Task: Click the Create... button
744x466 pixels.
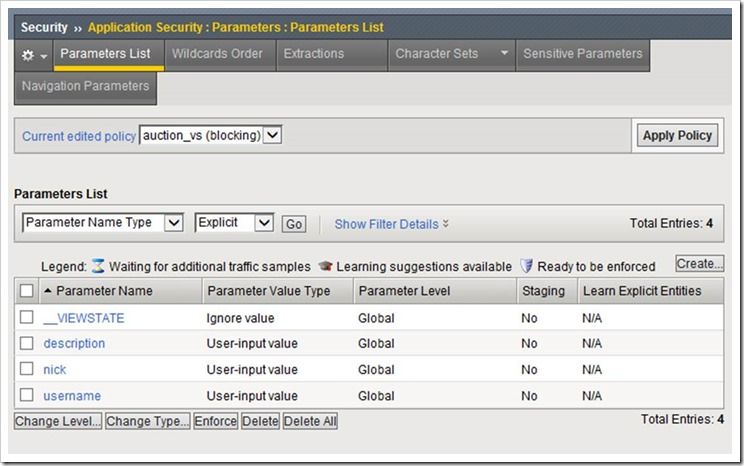Action: tap(699, 264)
